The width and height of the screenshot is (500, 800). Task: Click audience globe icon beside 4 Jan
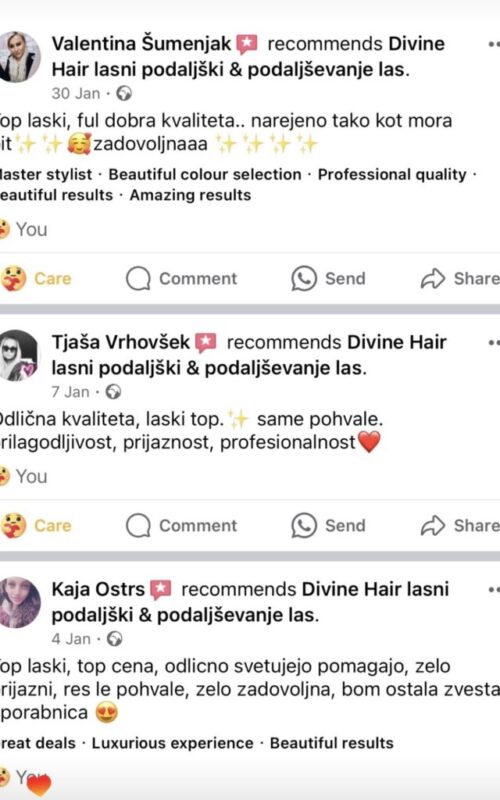[x=114, y=639]
